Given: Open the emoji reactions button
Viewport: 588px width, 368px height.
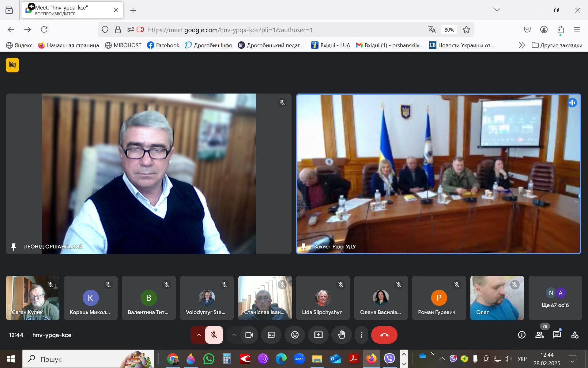Looking at the screenshot, I should [x=295, y=335].
